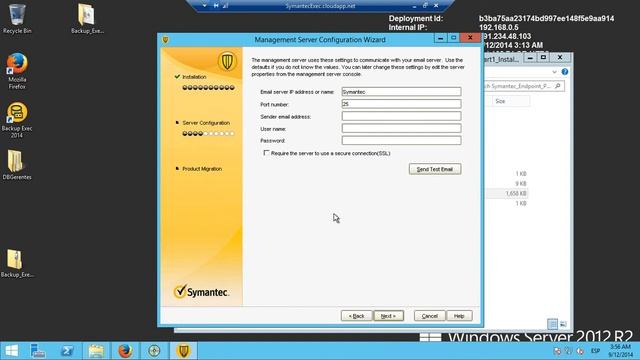Click Next in the configuration wizard
The width and height of the screenshot is (640, 360).
pos(388,316)
